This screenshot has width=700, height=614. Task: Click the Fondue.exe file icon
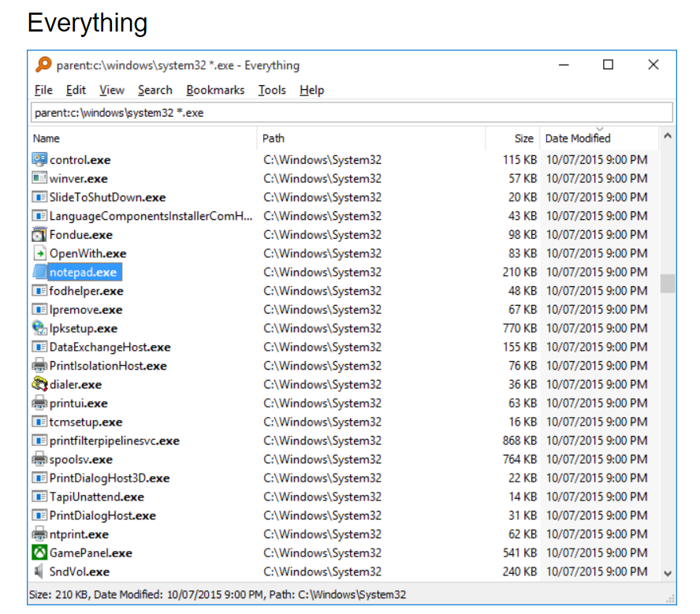coord(39,235)
